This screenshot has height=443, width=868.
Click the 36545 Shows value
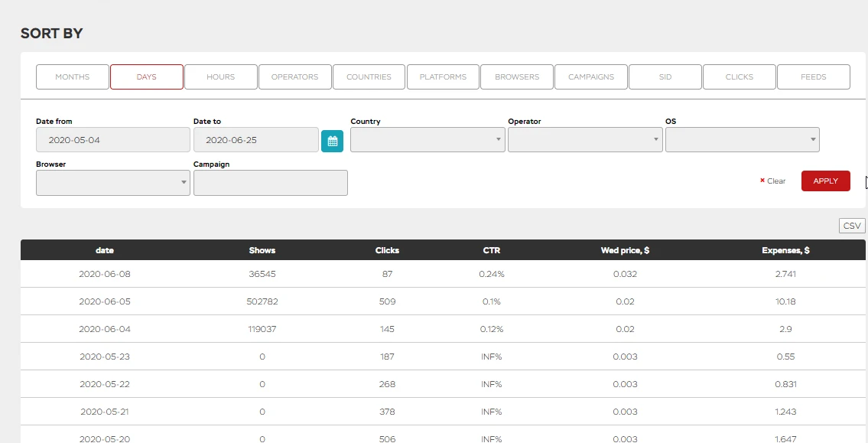[262, 274]
